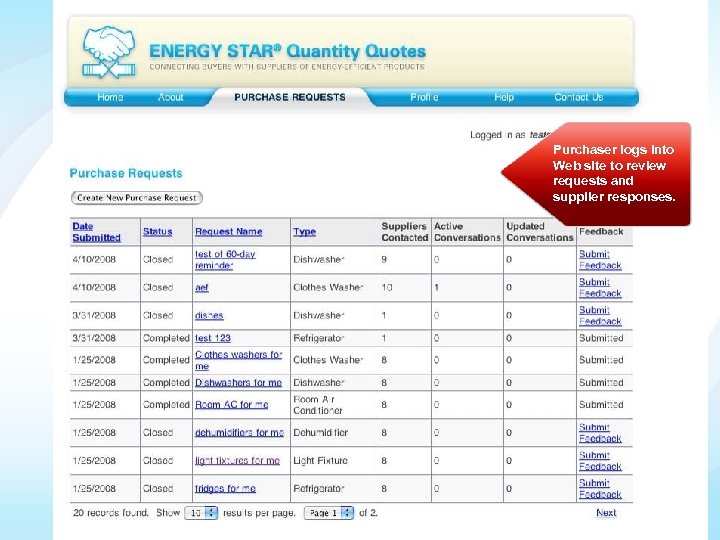Viewport: 720px width, 540px height.
Task: Submit Feedback for the dishes request
Action: click(600, 316)
